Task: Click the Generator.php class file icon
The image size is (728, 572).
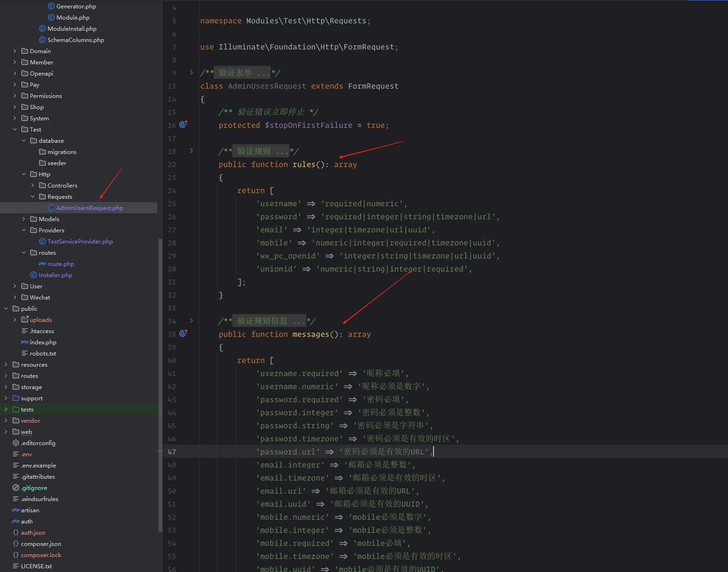Action: (x=51, y=6)
